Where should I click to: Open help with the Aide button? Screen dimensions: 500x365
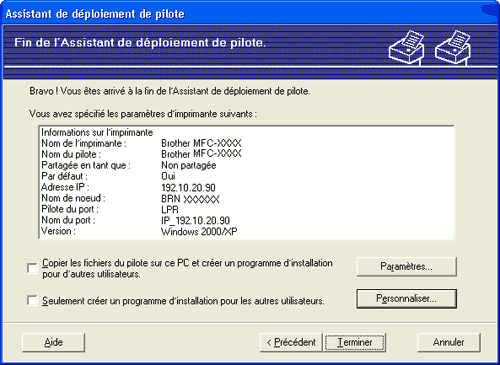pyautogui.click(x=53, y=342)
